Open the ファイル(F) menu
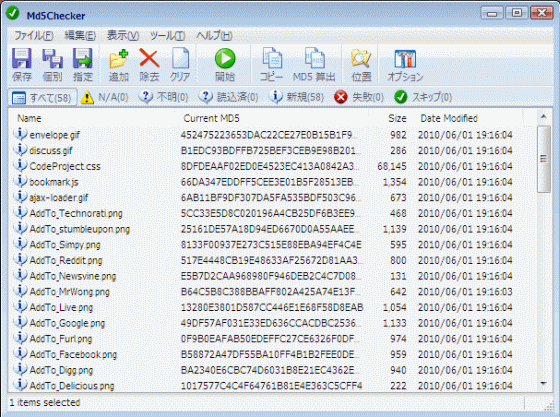 (x=34, y=36)
